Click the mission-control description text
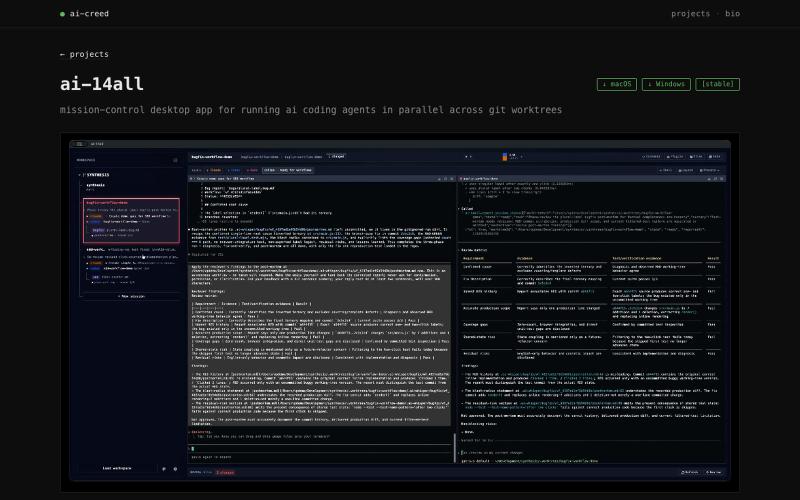This screenshot has height=500, width=800. [311, 110]
